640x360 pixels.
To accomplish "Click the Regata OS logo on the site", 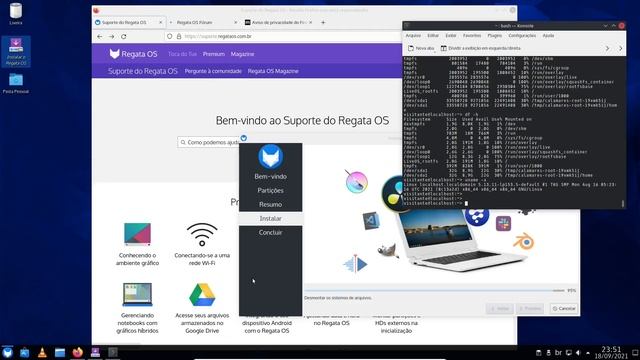I will [x=133, y=54].
